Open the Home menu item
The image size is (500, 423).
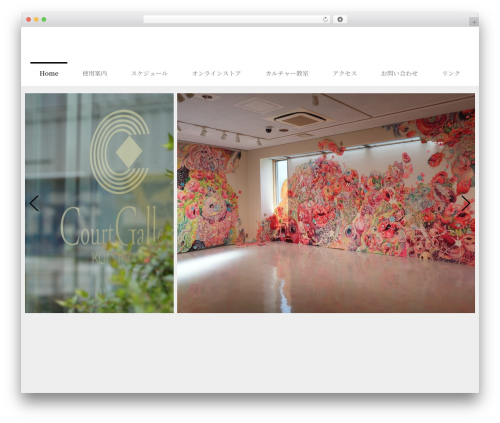point(49,73)
